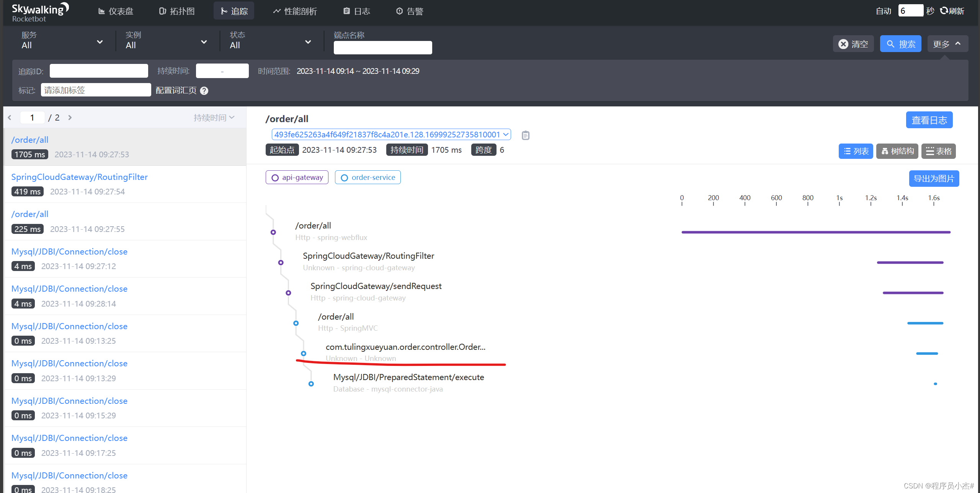The width and height of the screenshot is (980, 493).
Task: Select Mysql/JDBI/Connection/close trace at 09:28:14
Action: pyautogui.click(x=125, y=296)
